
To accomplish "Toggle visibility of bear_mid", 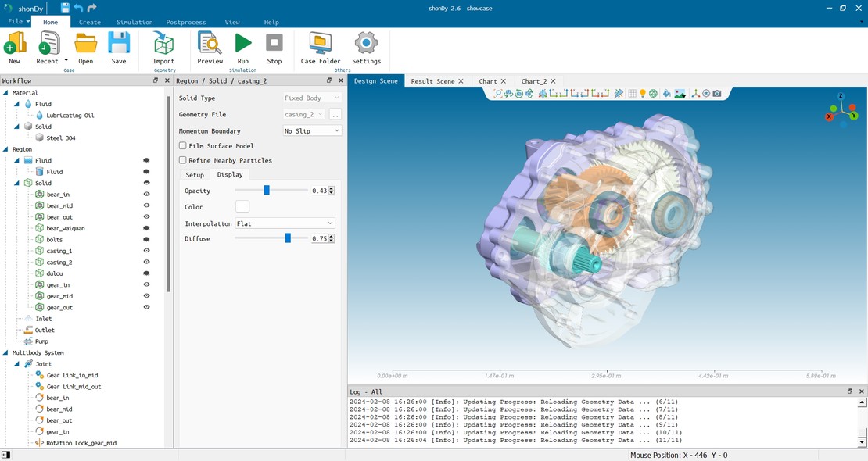I will click(x=147, y=205).
